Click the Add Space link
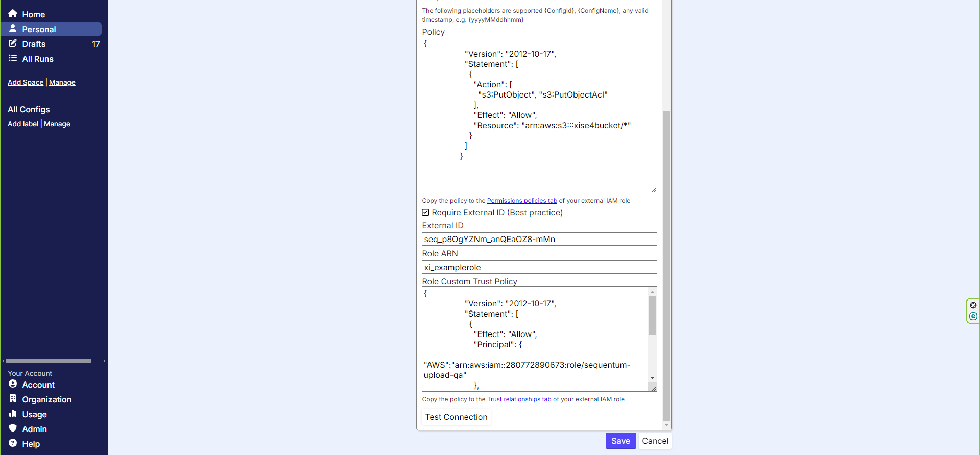 (x=26, y=82)
